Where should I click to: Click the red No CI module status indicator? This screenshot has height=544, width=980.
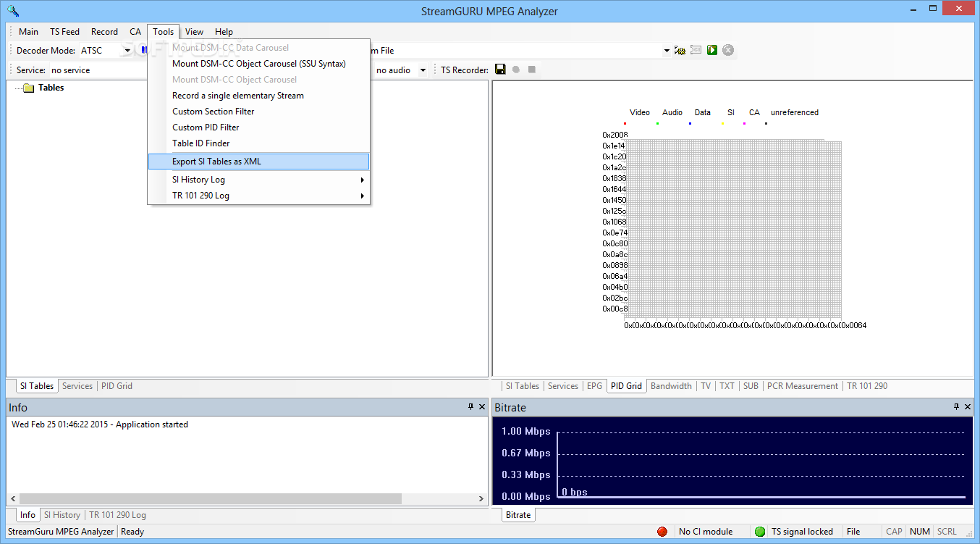[662, 532]
